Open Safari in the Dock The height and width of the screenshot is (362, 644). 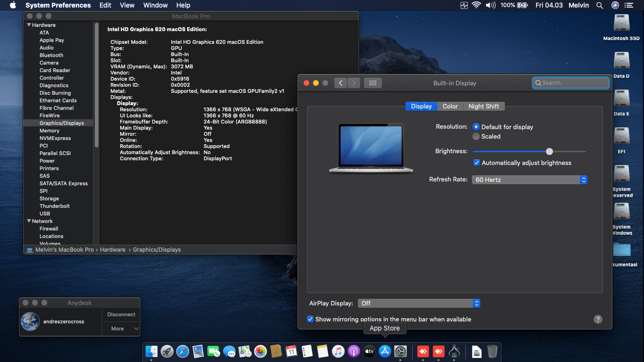pos(182,351)
